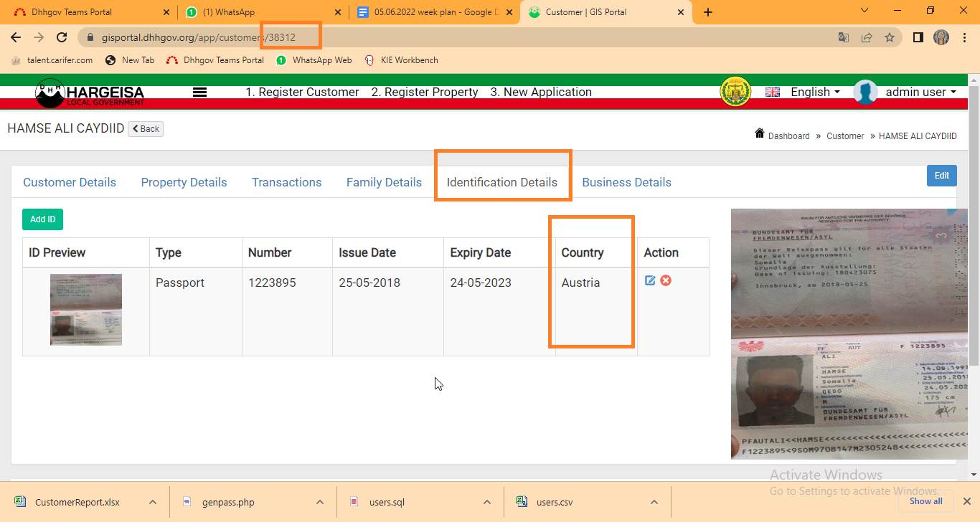Screen dimensions: 980x522
Task: Click the browser forward arrow
Action: [39, 37]
